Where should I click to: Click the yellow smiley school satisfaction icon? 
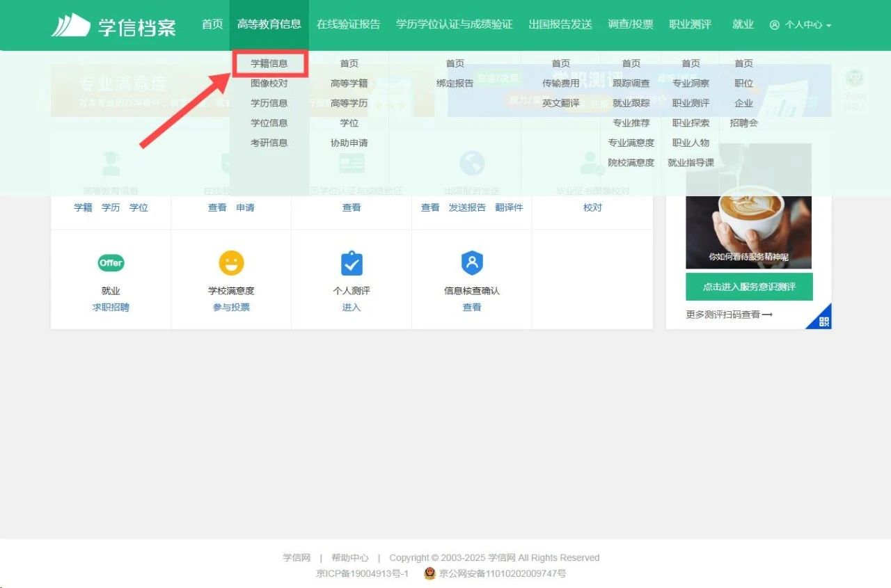coord(231,263)
